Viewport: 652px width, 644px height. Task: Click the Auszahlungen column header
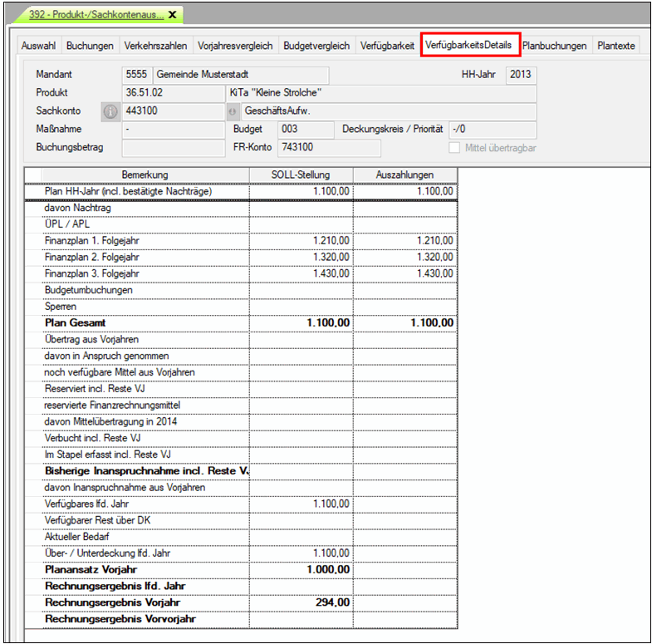point(404,175)
